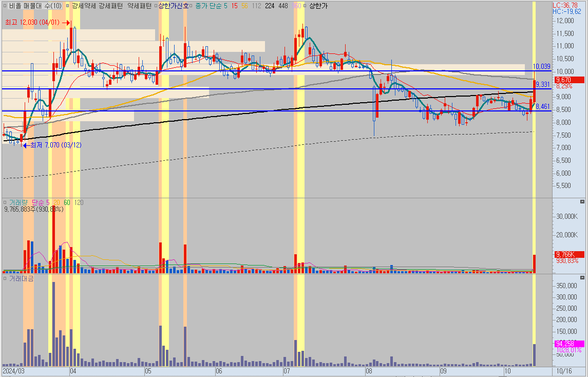Click the 09 month label on date axis

tap(443, 371)
